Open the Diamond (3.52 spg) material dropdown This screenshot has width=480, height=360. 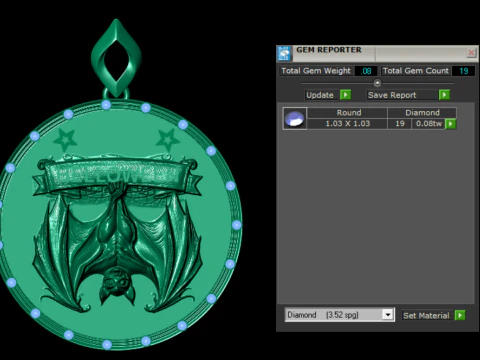pos(388,315)
